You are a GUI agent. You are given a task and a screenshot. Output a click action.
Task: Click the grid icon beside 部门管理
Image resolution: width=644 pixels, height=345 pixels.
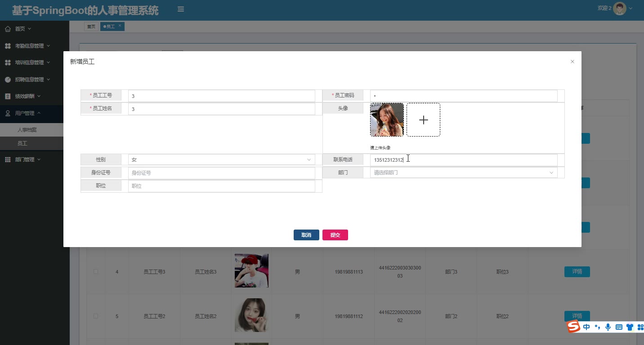point(8,159)
